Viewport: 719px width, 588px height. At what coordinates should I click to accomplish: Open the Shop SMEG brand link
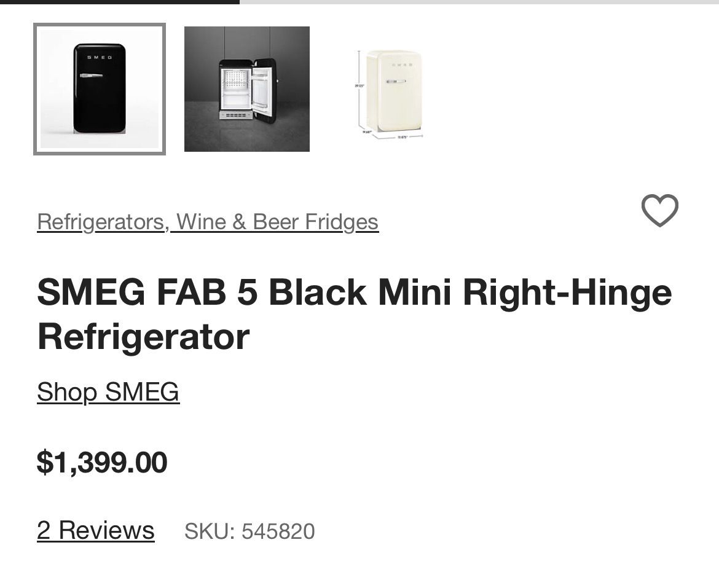[108, 392]
